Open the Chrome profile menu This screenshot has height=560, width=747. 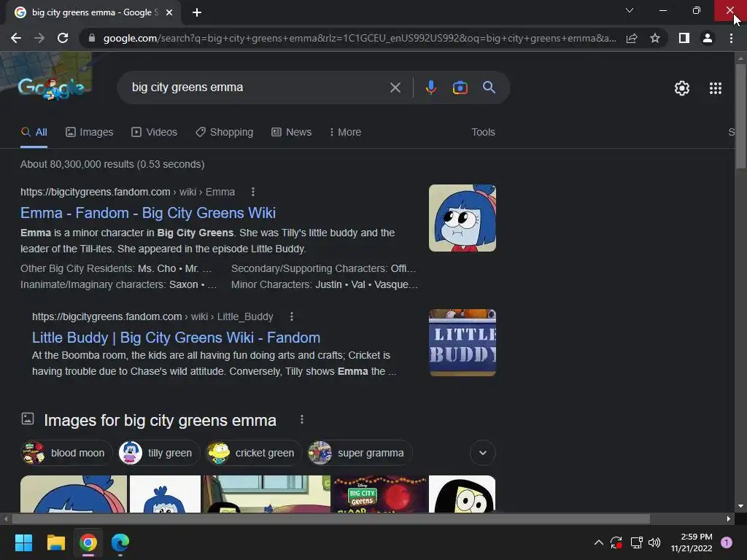(708, 38)
